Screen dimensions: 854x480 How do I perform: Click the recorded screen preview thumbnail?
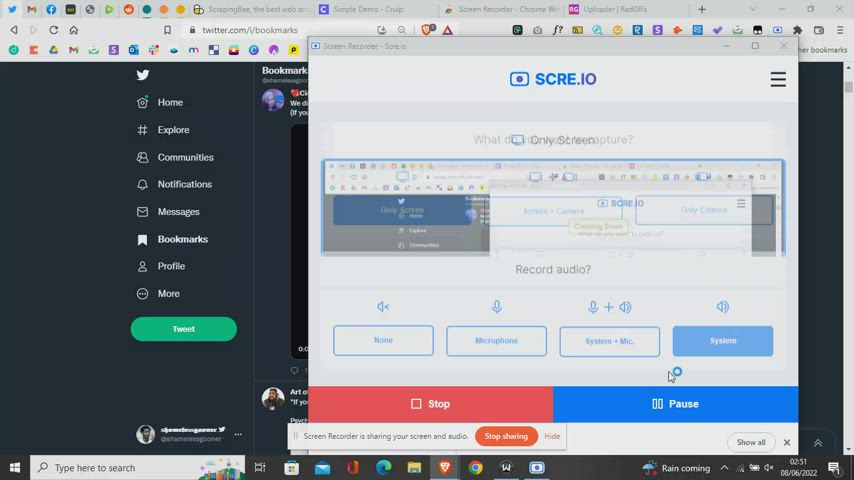click(553, 208)
